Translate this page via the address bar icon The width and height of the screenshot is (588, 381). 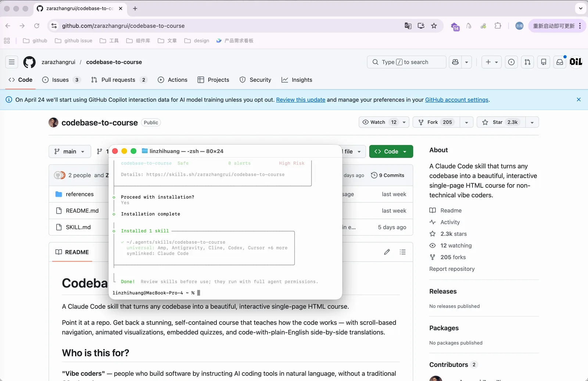tap(408, 26)
